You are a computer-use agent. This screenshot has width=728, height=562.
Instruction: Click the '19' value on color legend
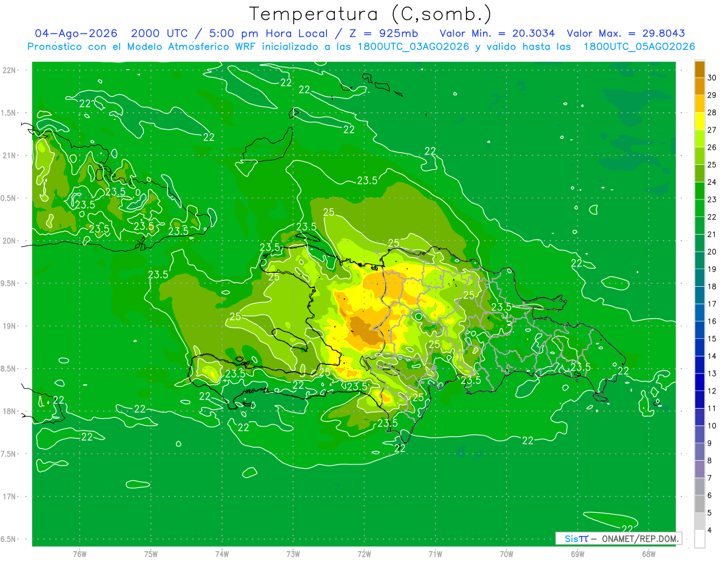(x=712, y=269)
